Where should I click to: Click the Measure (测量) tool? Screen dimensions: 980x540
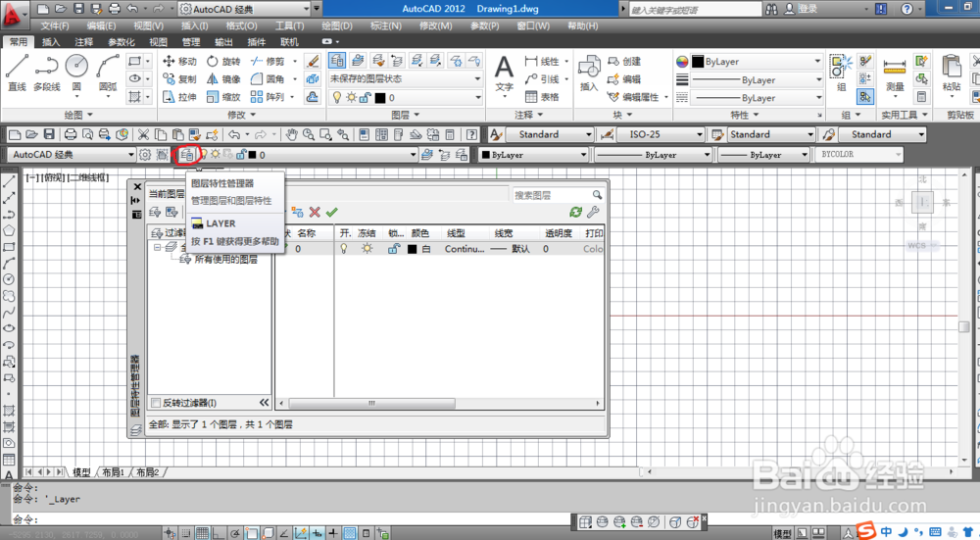click(x=895, y=75)
